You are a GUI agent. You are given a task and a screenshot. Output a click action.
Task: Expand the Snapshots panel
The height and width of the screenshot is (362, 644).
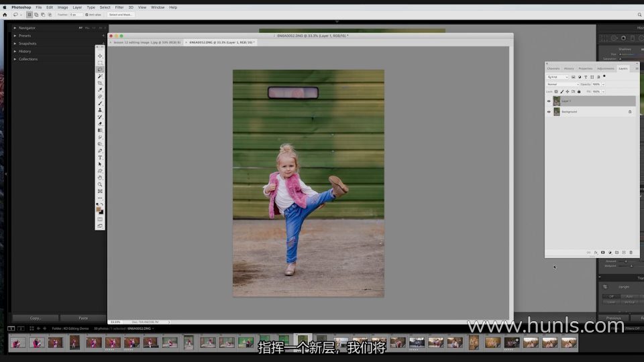tap(15, 44)
